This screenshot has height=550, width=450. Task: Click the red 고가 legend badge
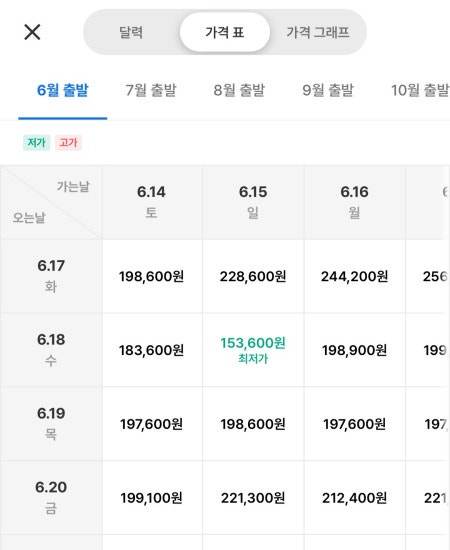point(68,143)
